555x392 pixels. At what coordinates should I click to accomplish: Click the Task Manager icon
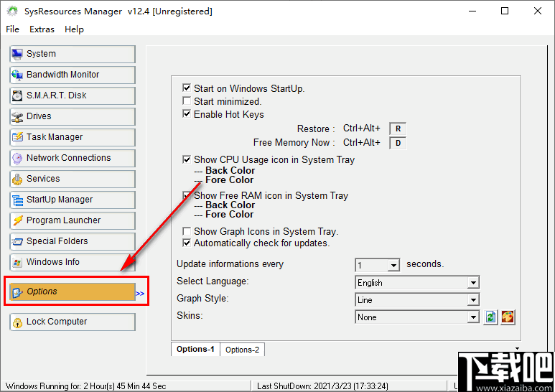(17, 137)
